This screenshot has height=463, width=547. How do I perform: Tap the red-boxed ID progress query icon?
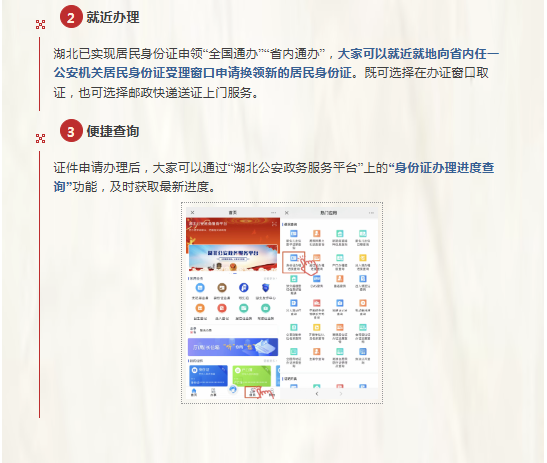pos(294,262)
